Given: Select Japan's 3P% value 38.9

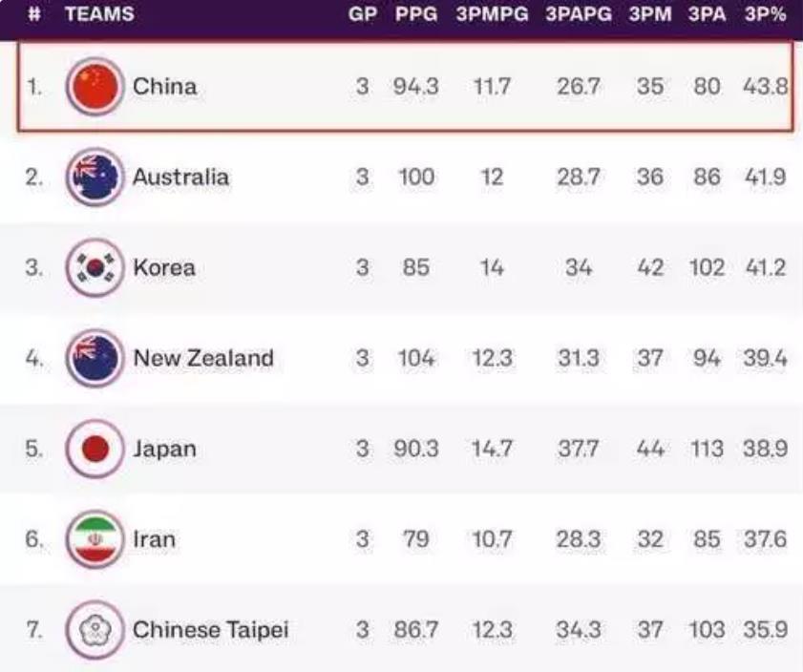Looking at the screenshot, I should [x=765, y=449].
